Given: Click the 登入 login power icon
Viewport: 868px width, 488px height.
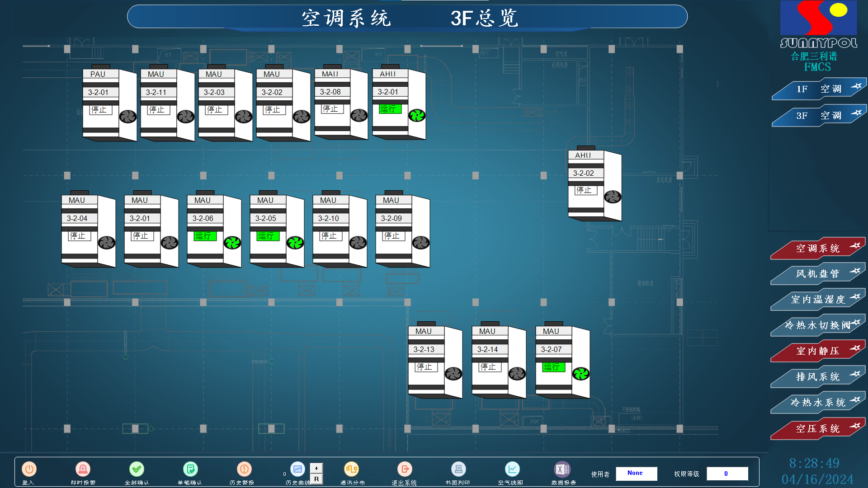Looking at the screenshot, I should (29, 469).
